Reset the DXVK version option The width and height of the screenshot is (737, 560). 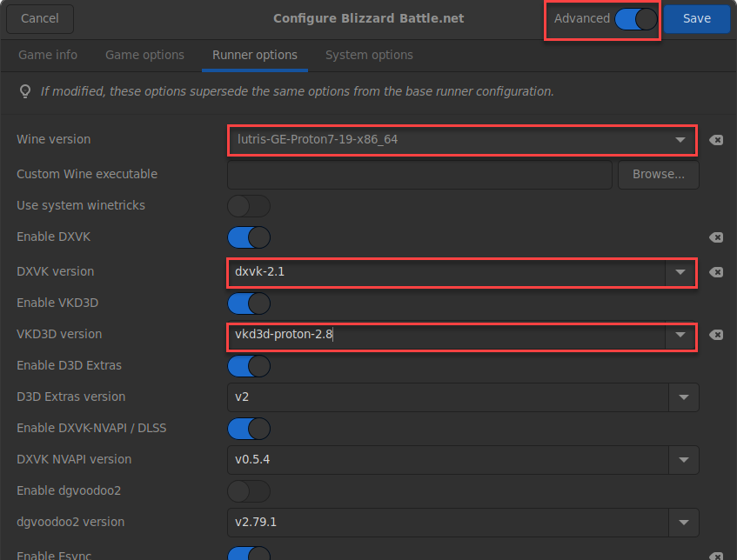coord(716,272)
